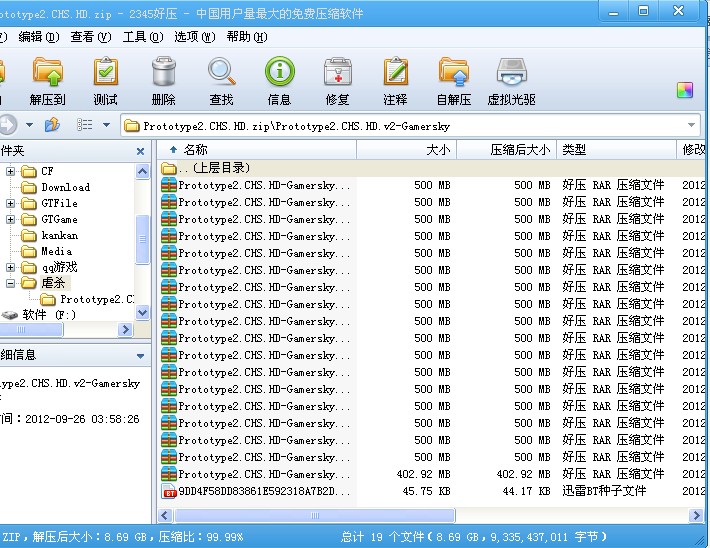The image size is (710, 548).
Task: Close the folder tree panel
Action: coord(140,151)
